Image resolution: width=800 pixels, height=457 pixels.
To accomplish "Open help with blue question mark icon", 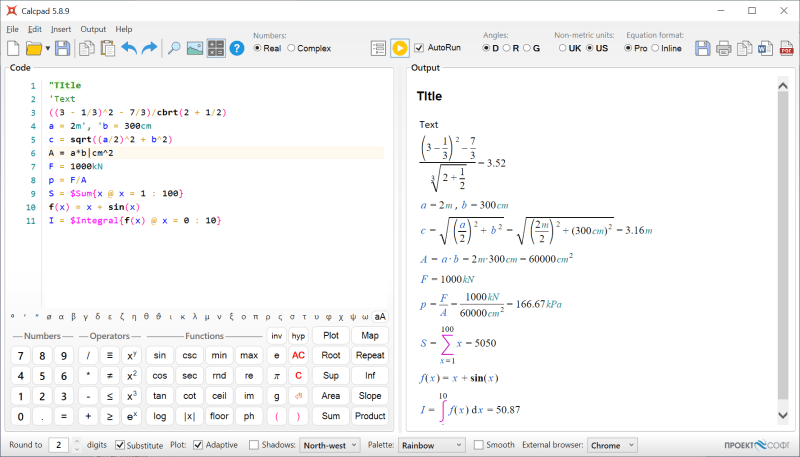I will [237, 48].
